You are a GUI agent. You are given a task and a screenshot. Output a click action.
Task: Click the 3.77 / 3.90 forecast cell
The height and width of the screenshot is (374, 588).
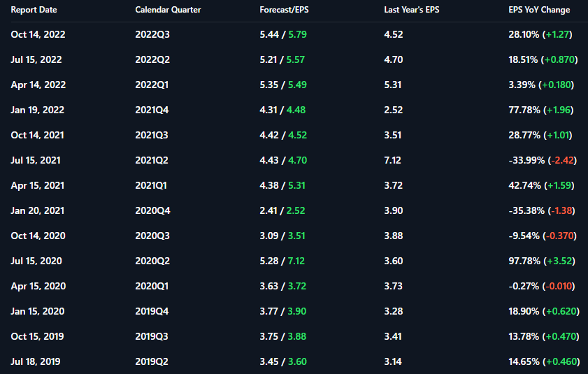(282, 311)
